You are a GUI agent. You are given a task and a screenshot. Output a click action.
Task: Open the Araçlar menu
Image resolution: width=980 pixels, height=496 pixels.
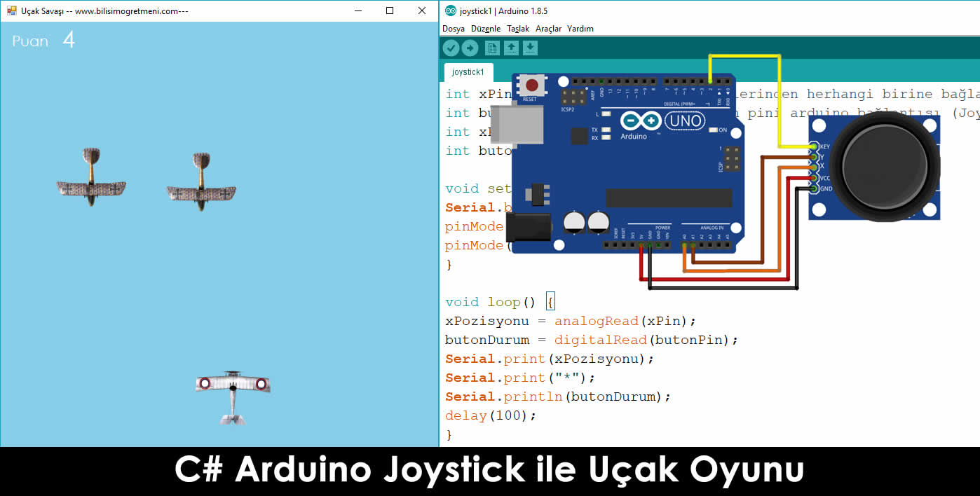click(x=548, y=29)
